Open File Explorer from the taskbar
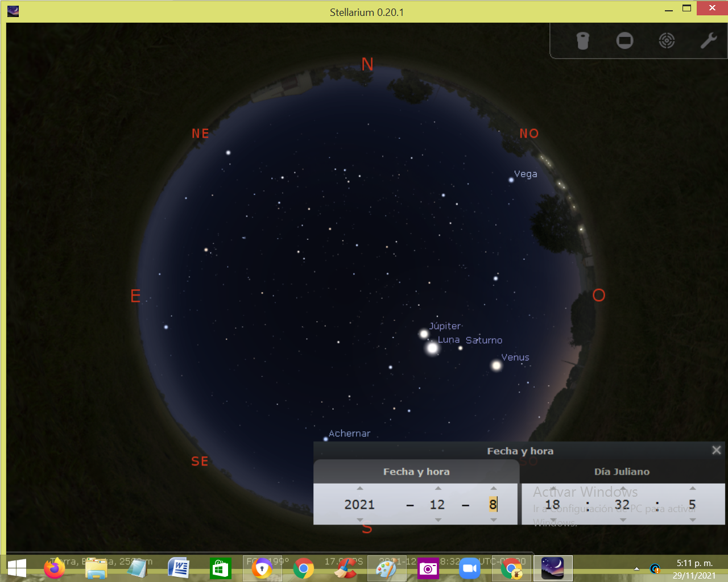 (96, 568)
